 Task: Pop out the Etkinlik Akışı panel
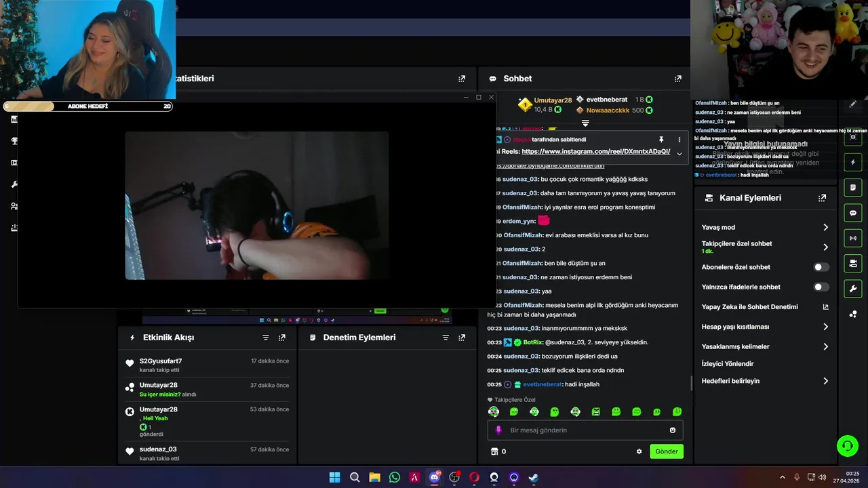282,338
